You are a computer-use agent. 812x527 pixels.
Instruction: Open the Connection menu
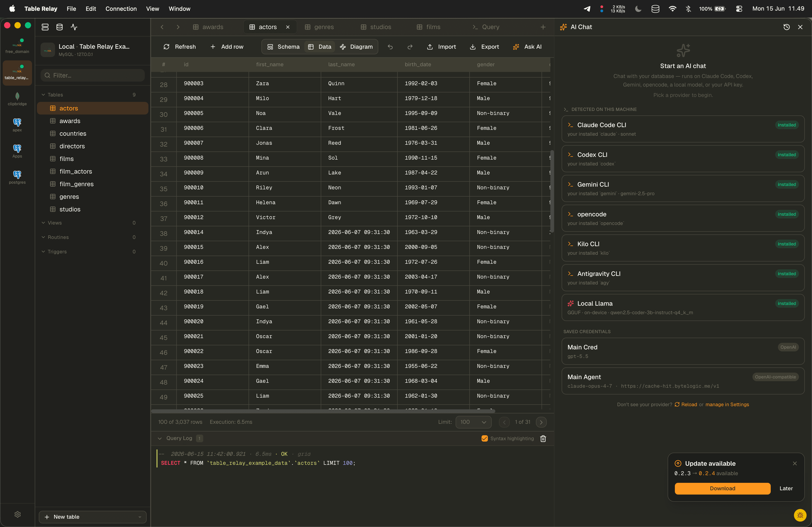click(x=121, y=9)
